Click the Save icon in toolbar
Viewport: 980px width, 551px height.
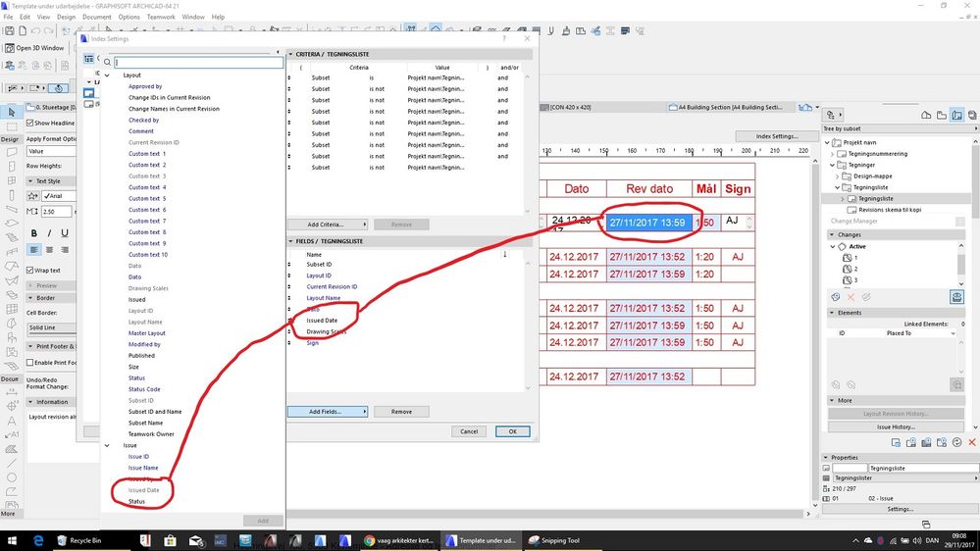coord(10,30)
